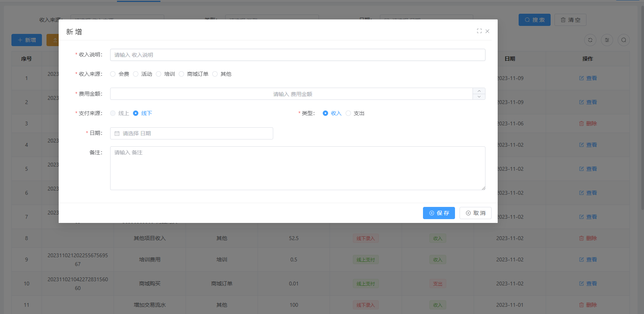
Task: Click the fullscreen icon in dialog header
Action: [479, 31]
